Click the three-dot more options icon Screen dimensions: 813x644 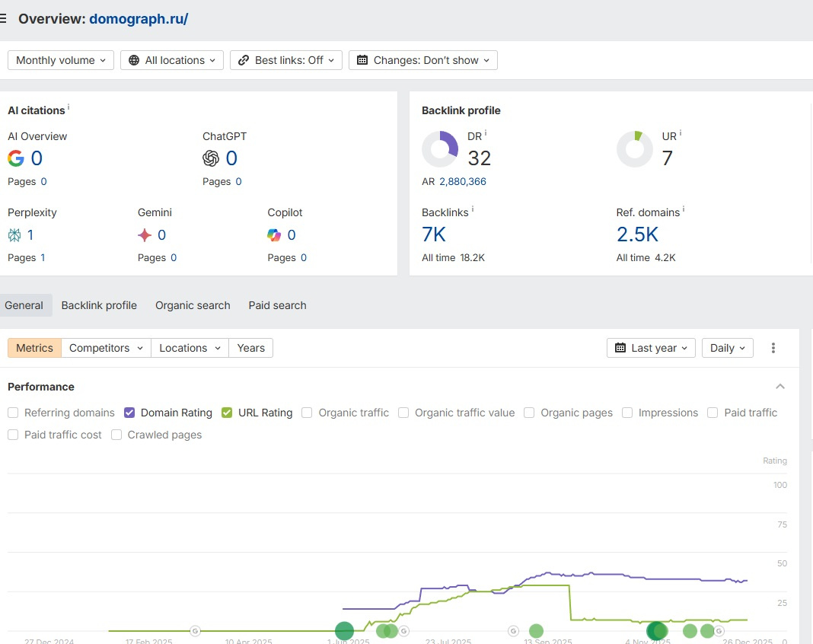(773, 348)
